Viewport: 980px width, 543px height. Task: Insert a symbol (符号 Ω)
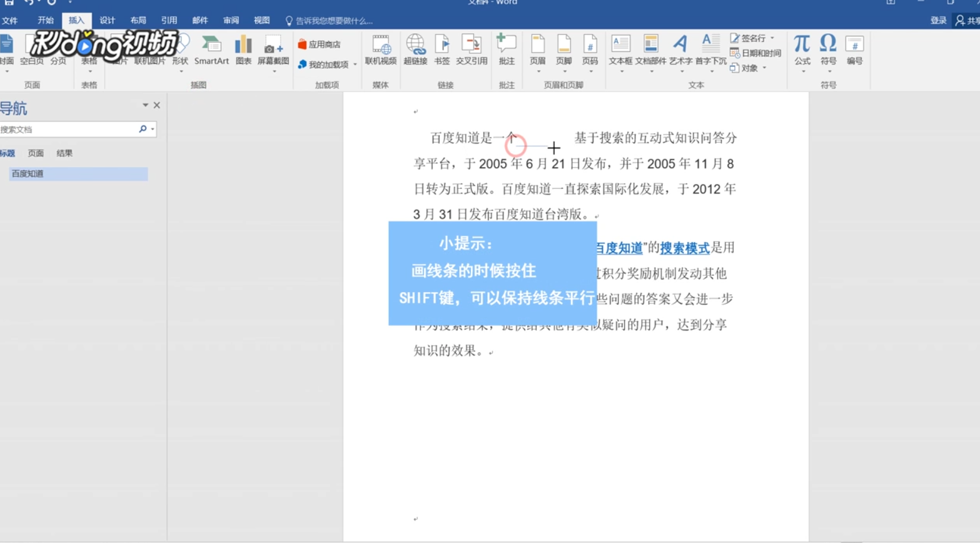[829, 53]
